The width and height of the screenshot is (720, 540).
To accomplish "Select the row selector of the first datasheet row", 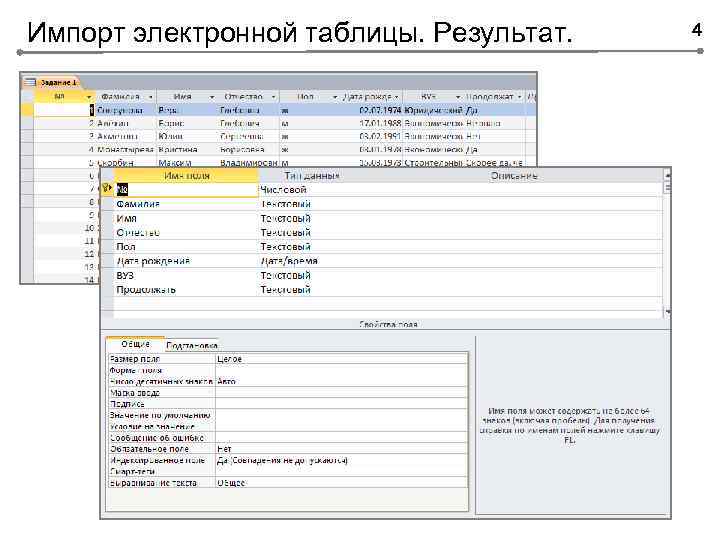I will click(28, 111).
